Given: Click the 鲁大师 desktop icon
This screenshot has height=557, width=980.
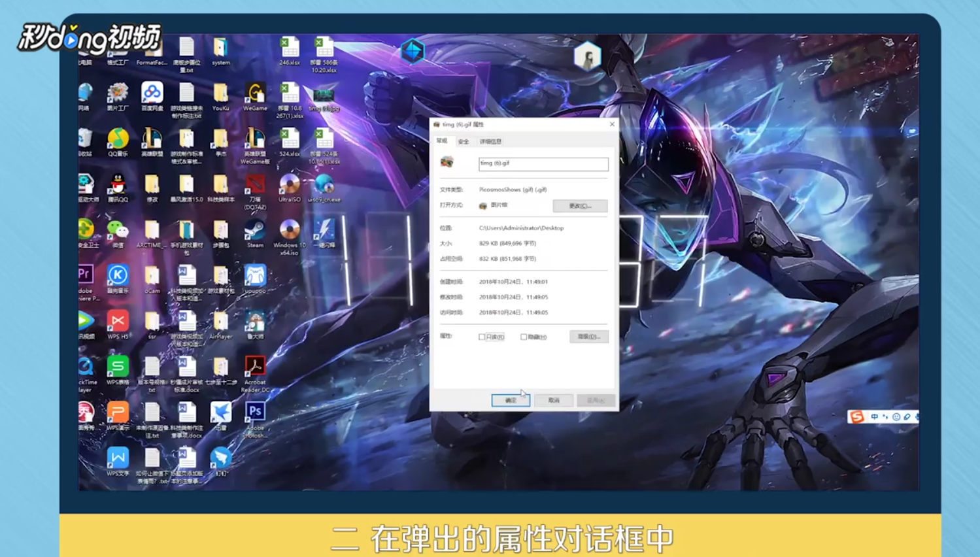Looking at the screenshot, I should point(255,326).
